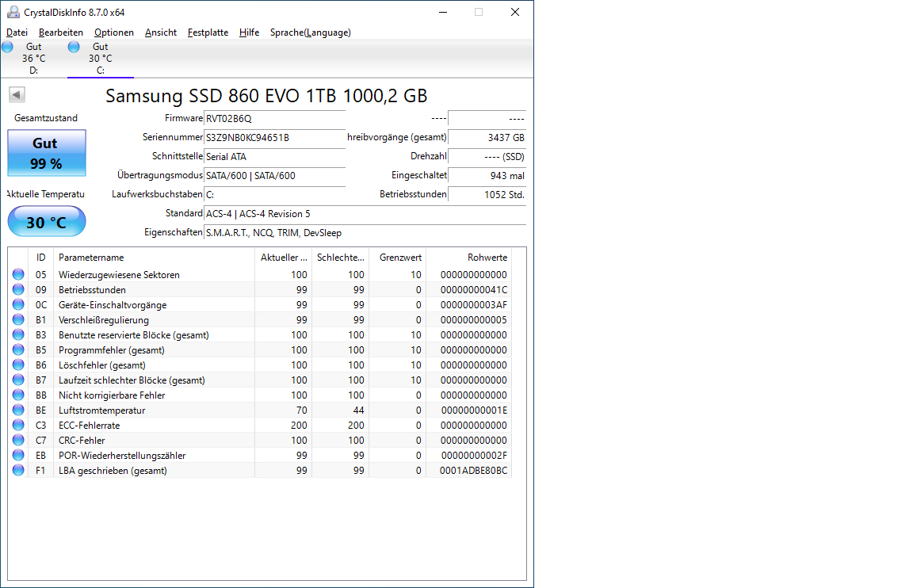Click status orb of Löschfehler row
The height and width of the screenshot is (588, 913).
[x=19, y=365]
